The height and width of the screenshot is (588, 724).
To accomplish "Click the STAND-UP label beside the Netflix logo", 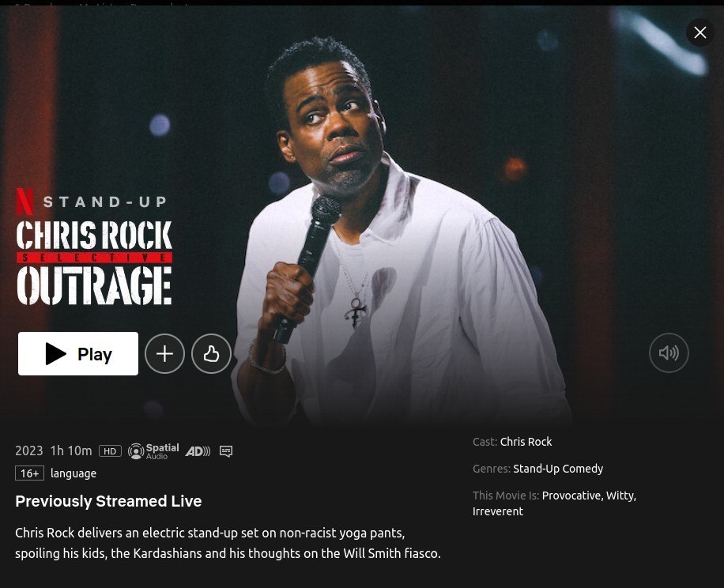I will [x=105, y=202].
